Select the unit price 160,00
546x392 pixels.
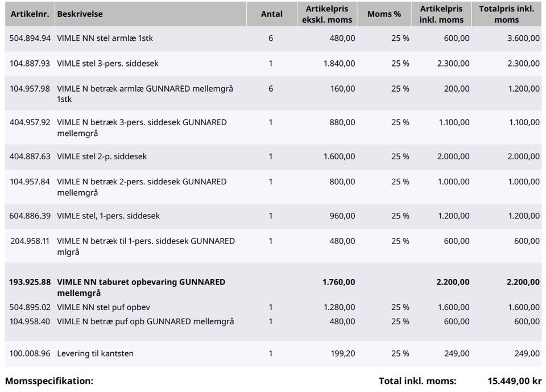tap(342, 89)
